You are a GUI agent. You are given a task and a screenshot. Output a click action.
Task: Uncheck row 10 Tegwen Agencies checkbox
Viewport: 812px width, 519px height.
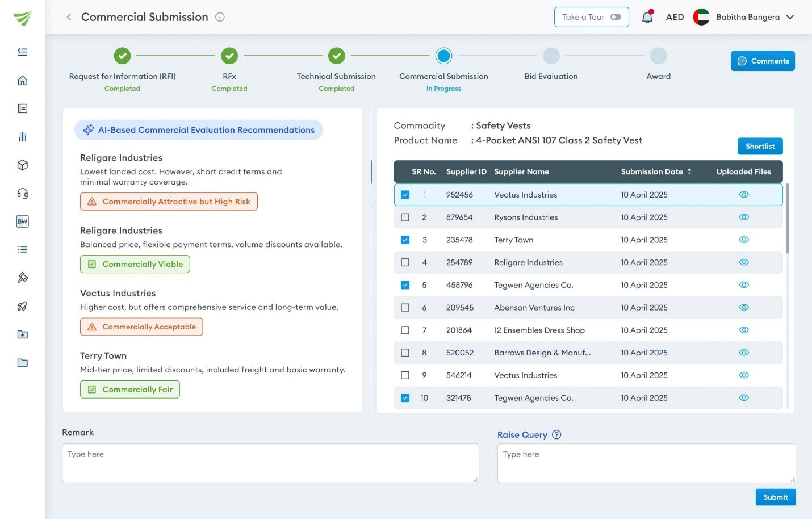[x=405, y=398]
